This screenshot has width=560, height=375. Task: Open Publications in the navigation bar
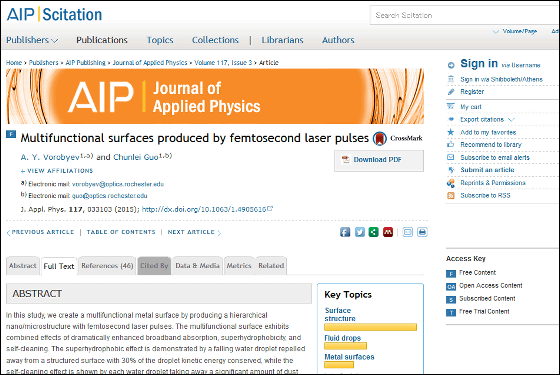pyautogui.click(x=102, y=40)
